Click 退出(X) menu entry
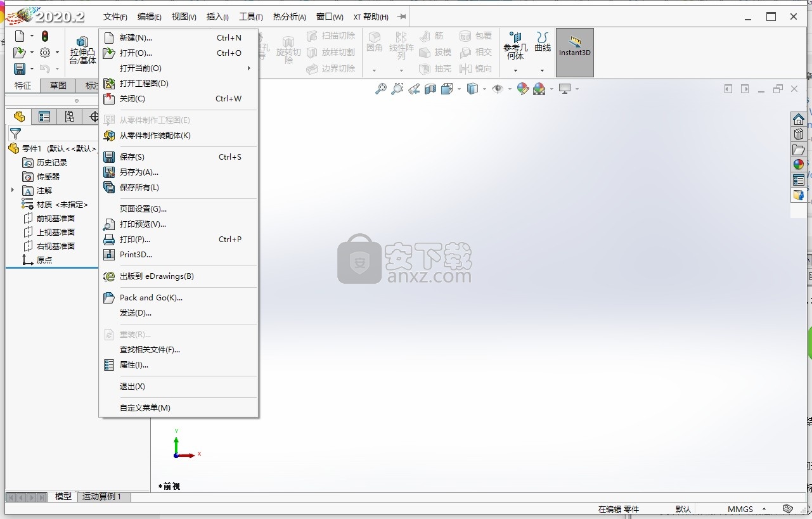Viewport: 812px width, 519px height. click(x=178, y=387)
